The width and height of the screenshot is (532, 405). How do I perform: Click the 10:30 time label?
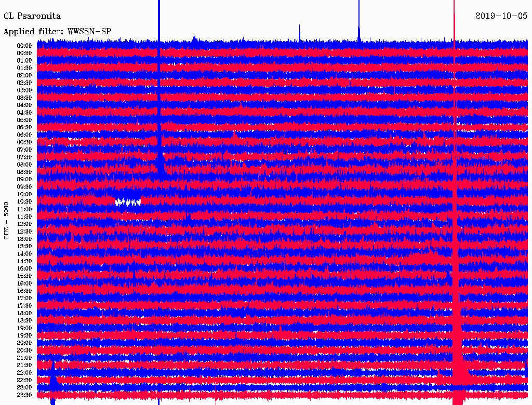(x=24, y=202)
